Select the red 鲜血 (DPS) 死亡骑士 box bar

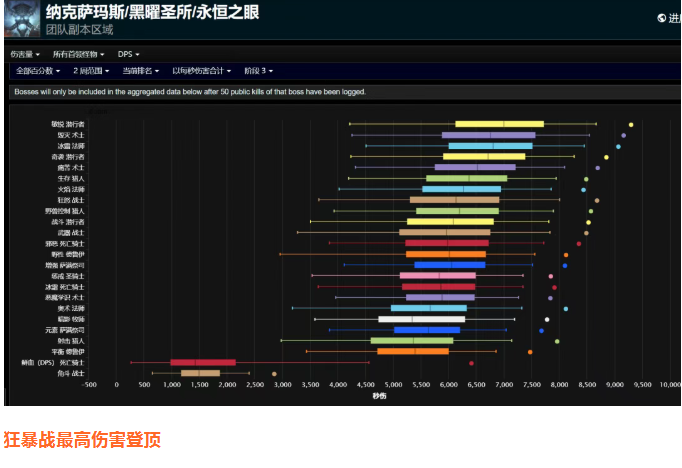203,362
